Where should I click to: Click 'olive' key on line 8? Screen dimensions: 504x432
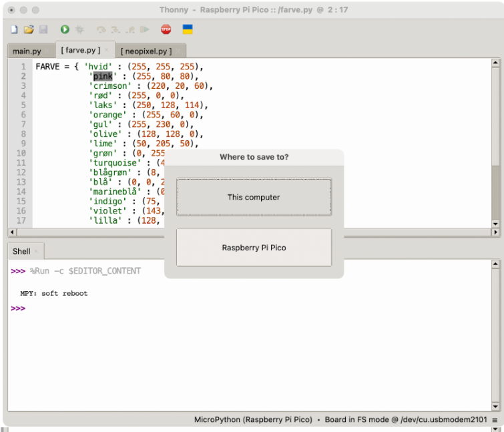click(105, 134)
